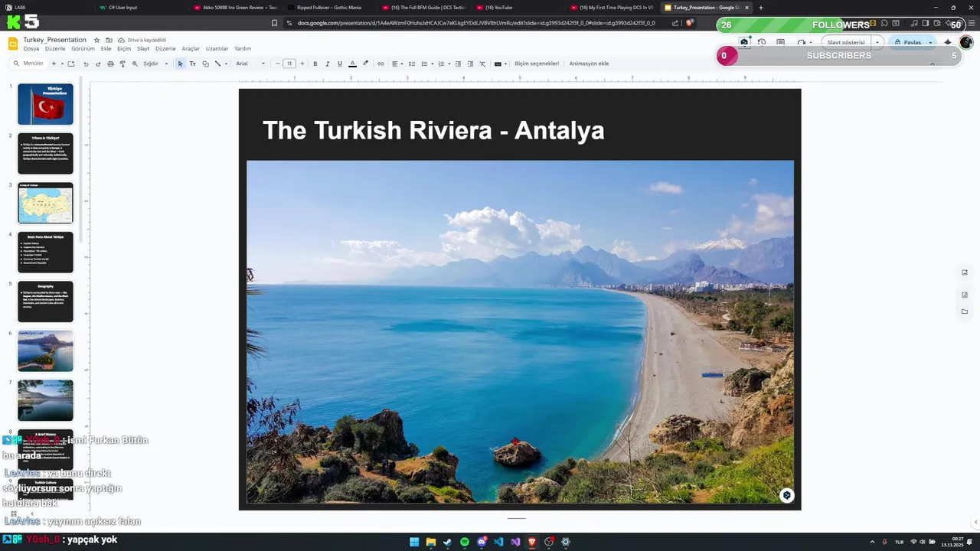Open line spacing options

pyautogui.click(x=411, y=64)
